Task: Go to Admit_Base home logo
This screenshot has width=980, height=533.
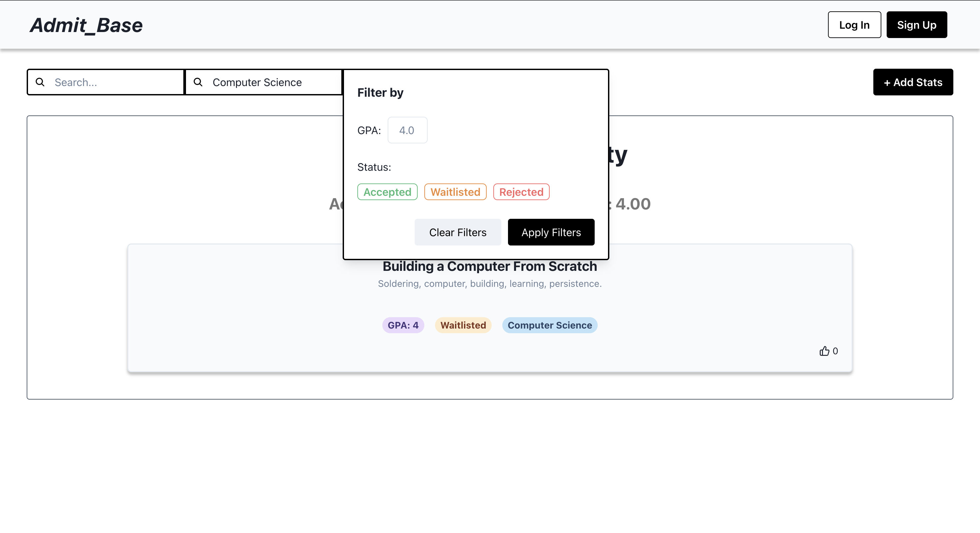Action: 86,25
